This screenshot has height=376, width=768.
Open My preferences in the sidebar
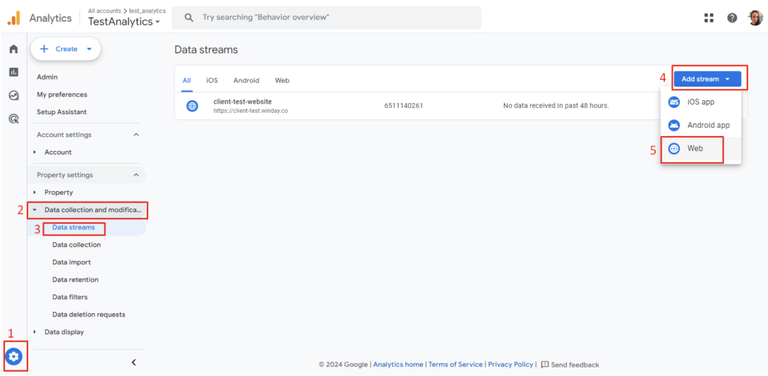[x=62, y=94]
